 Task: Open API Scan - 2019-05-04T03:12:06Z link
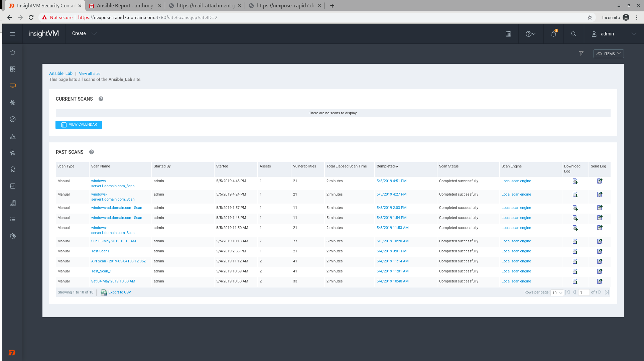pos(118,261)
